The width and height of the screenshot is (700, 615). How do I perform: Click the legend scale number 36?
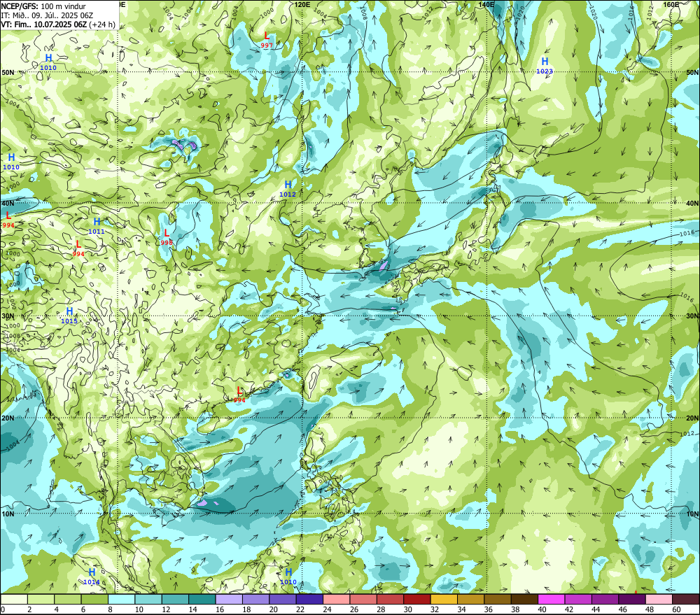click(x=489, y=609)
